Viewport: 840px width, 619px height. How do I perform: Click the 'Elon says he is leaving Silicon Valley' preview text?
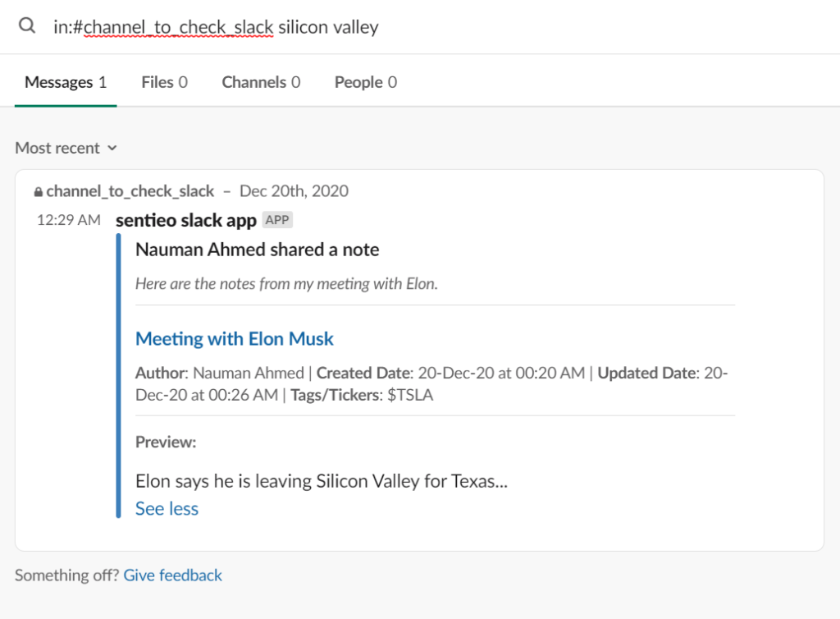322,481
